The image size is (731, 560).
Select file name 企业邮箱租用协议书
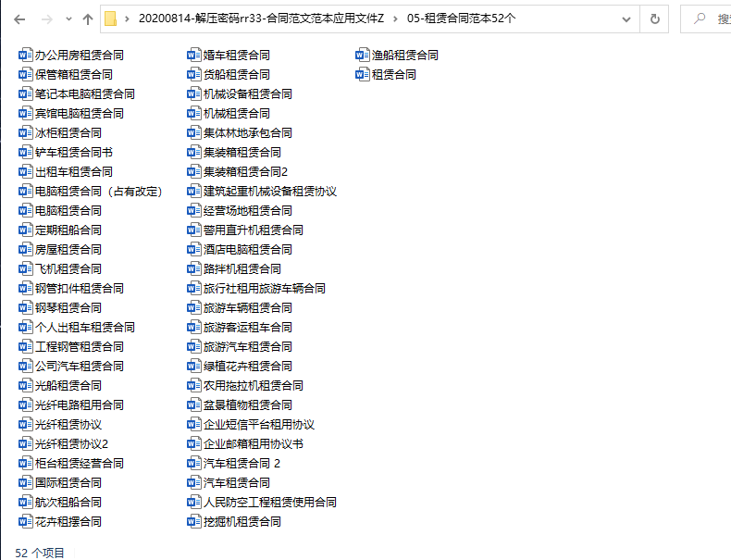coord(254,444)
